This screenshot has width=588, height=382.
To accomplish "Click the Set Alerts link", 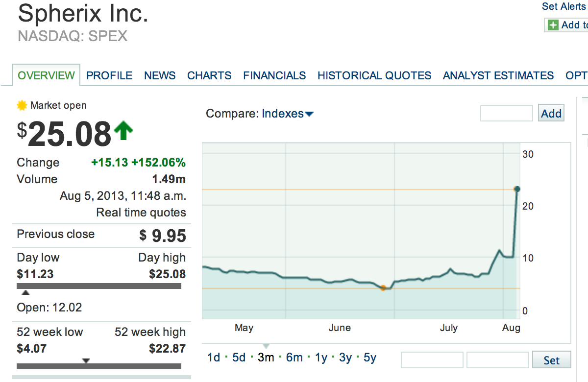I will [563, 6].
